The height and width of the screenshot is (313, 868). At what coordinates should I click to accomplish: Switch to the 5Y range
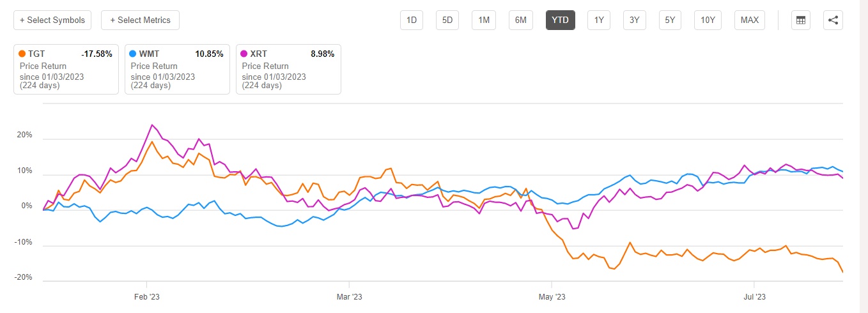(670, 20)
